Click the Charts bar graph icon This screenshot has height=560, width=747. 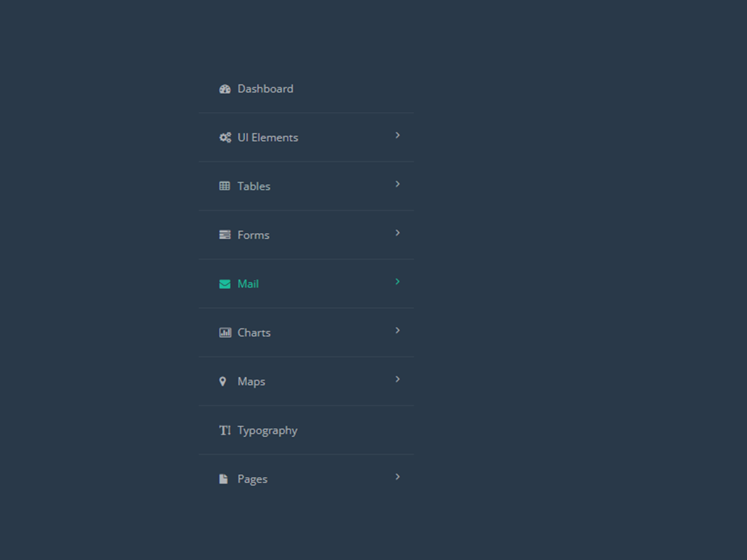click(225, 332)
